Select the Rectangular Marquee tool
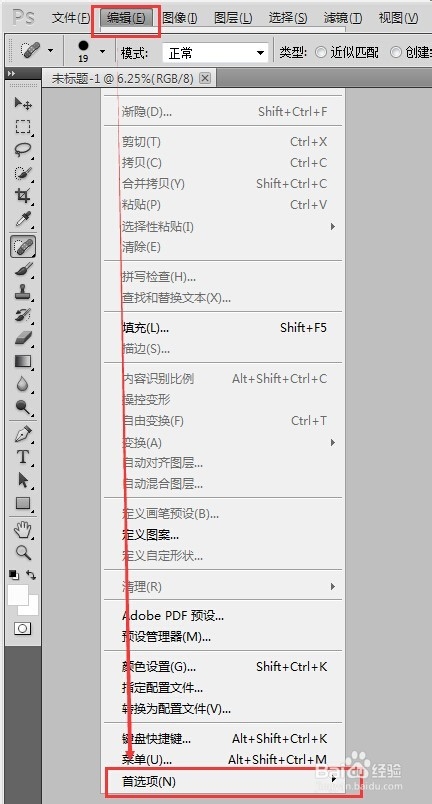432x804 pixels. click(23, 127)
